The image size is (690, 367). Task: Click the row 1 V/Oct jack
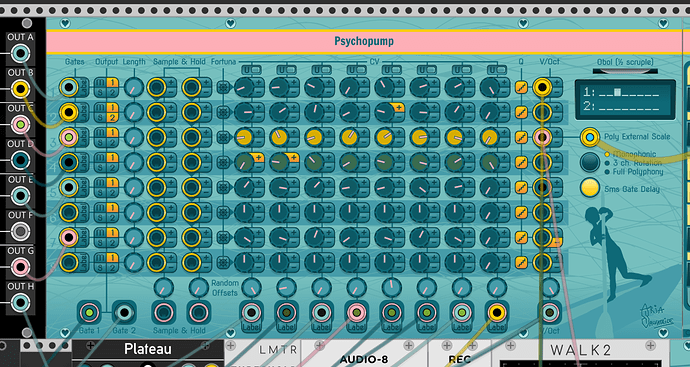tap(542, 87)
